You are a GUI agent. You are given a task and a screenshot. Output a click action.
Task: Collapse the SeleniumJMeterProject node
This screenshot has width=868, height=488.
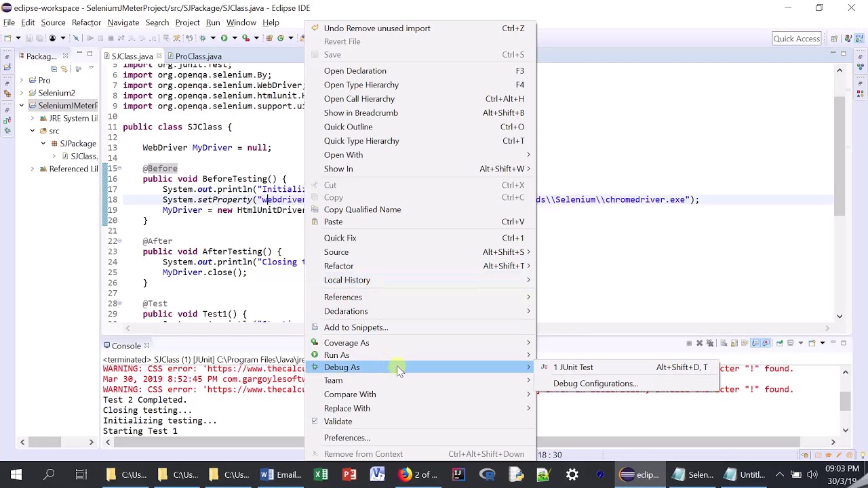tap(22, 106)
